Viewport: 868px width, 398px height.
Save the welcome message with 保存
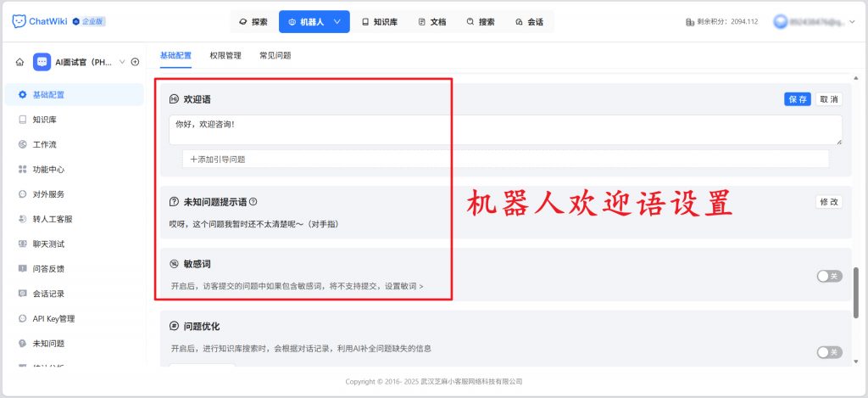[x=797, y=99]
